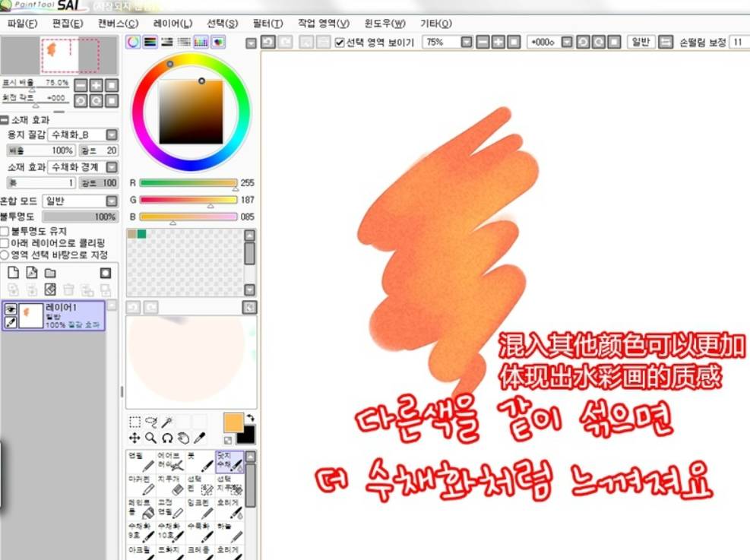Click the orange foreground color swatch
750x560 pixels.
[234, 422]
